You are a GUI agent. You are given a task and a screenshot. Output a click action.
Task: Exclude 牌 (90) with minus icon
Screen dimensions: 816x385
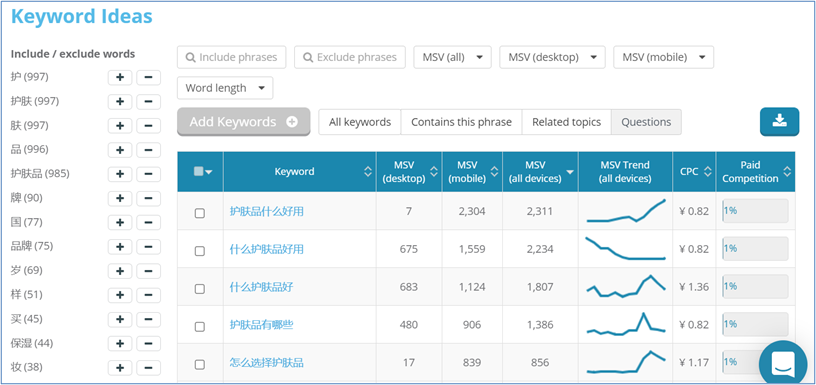(x=148, y=198)
